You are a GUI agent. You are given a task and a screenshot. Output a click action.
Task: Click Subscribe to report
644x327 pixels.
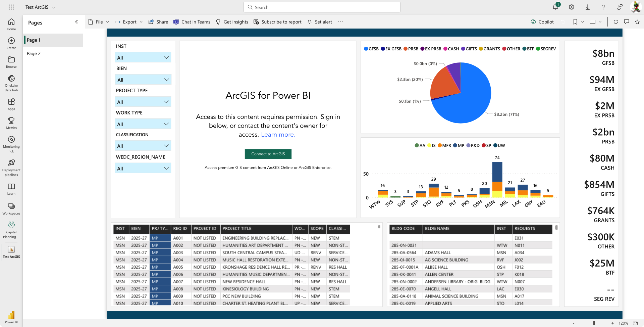[x=277, y=22]
